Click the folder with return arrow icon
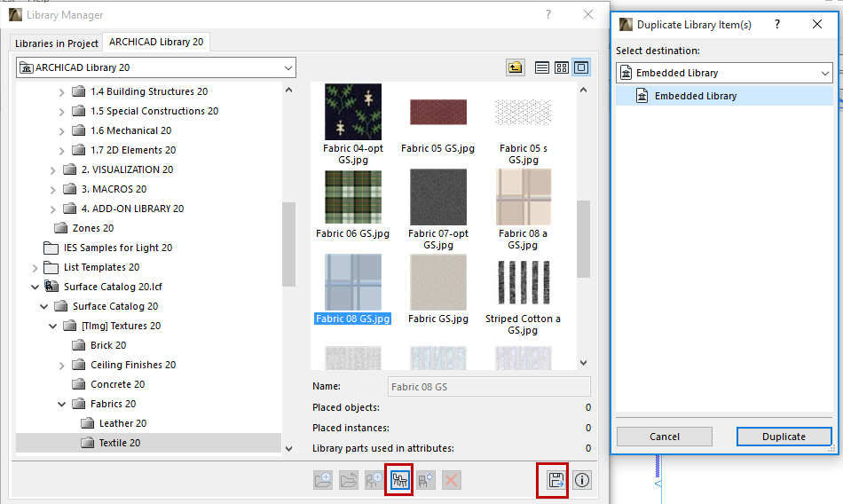The height and width of the screenshot is (504, 843). point(349,480)
